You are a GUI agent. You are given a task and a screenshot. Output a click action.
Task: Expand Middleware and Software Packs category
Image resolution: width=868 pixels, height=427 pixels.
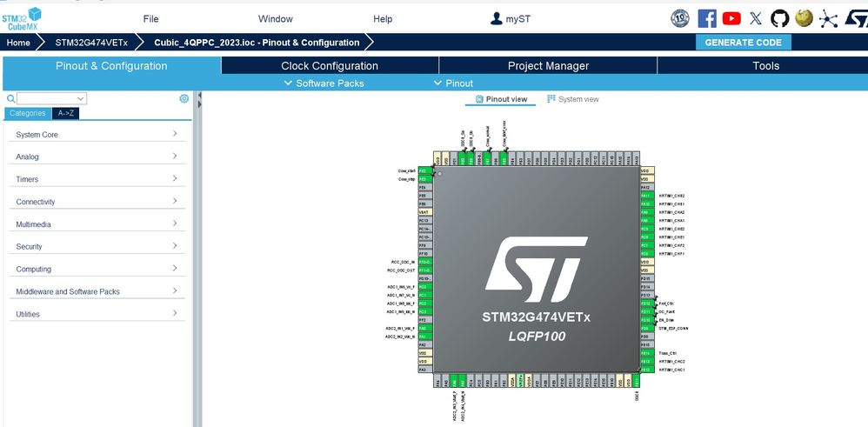[97, 291]
